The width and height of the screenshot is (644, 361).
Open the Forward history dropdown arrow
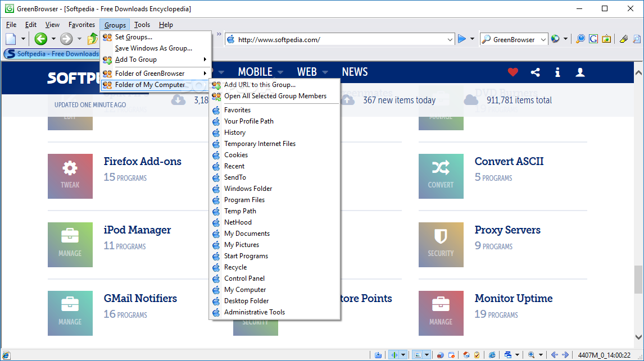79,39
